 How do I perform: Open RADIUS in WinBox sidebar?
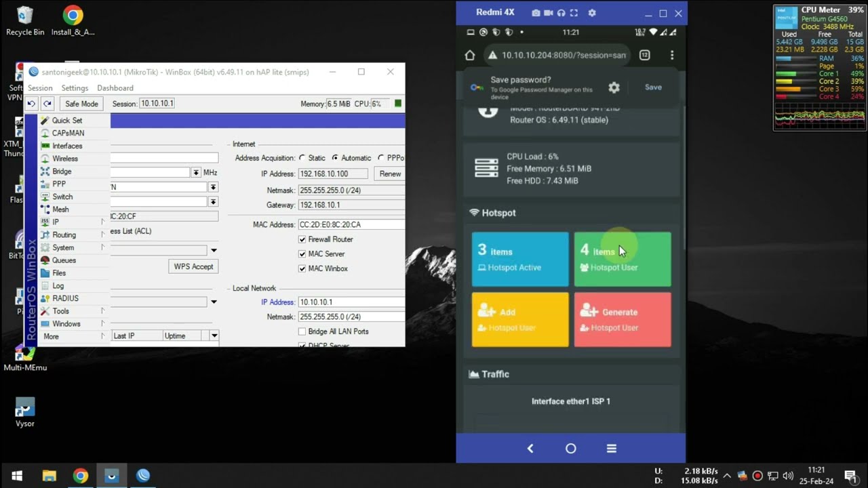[x=65, y=298]
